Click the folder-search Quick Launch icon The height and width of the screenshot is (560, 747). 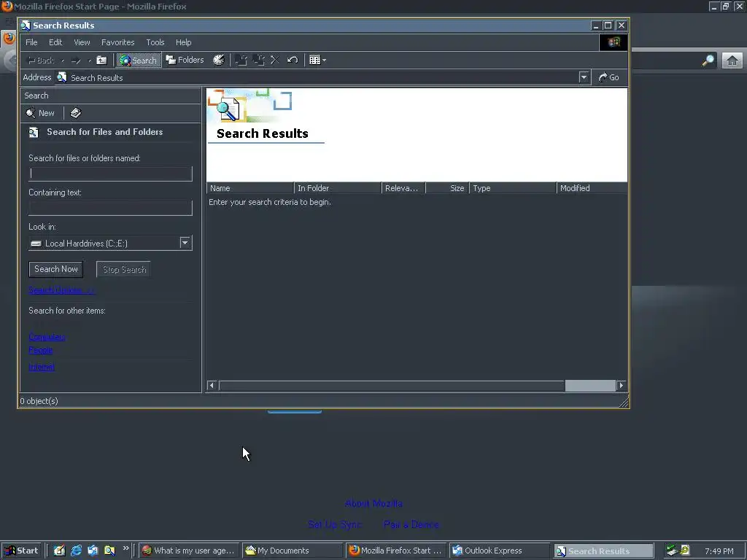(x=109, y=551)
